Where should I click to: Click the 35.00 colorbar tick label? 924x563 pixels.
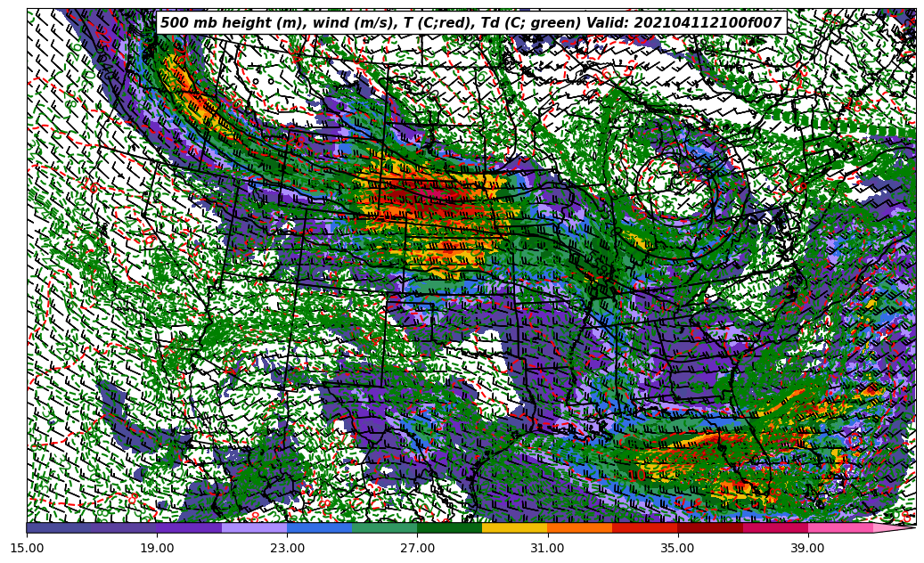[677, 549]
